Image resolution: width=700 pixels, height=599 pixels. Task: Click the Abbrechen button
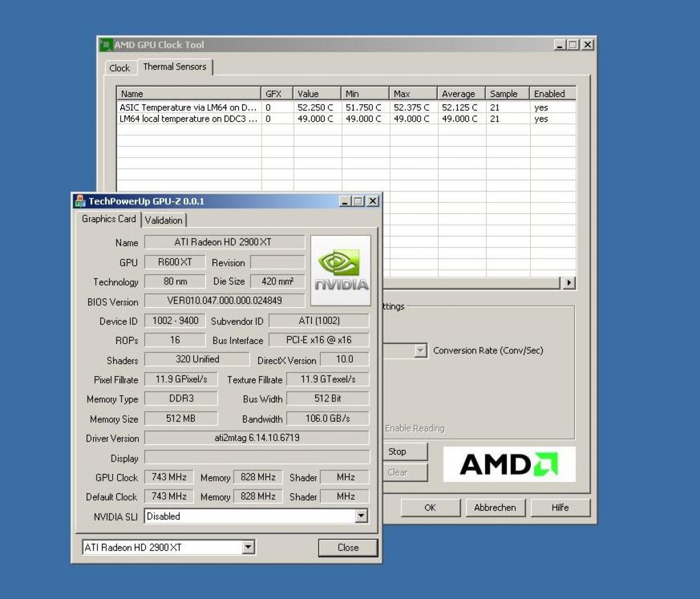coord(495,508)
